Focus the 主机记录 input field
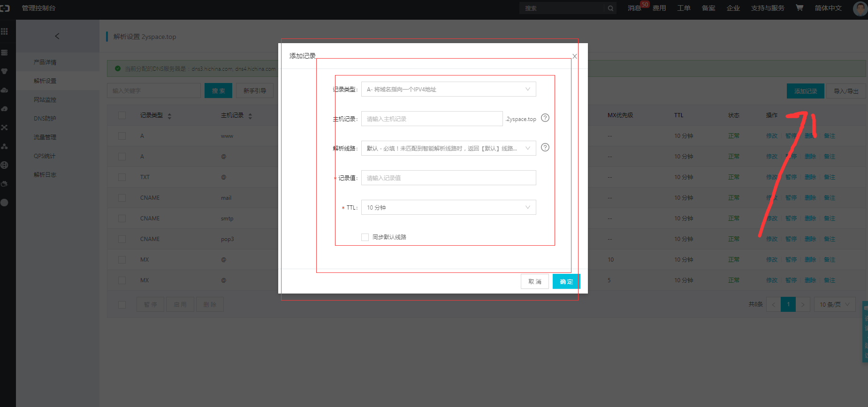The image size is (868, 407). [432, 119]
